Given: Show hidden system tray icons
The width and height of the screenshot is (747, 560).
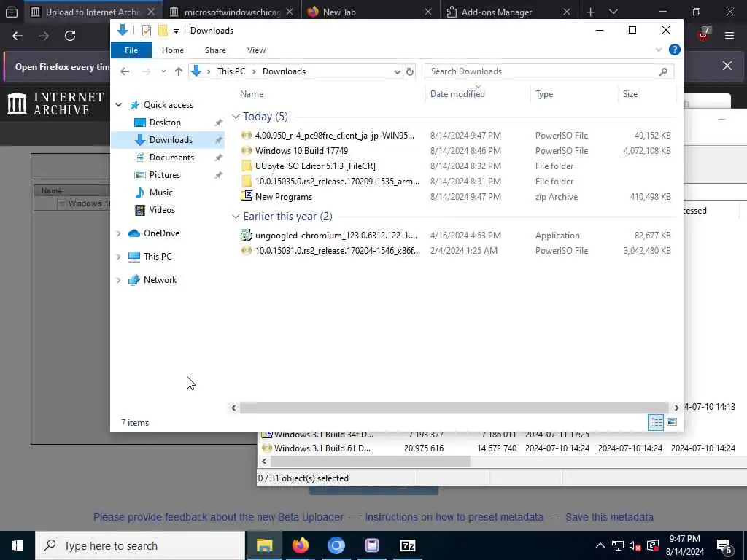Looking at the screenshot, I should [x=600, y=545].
